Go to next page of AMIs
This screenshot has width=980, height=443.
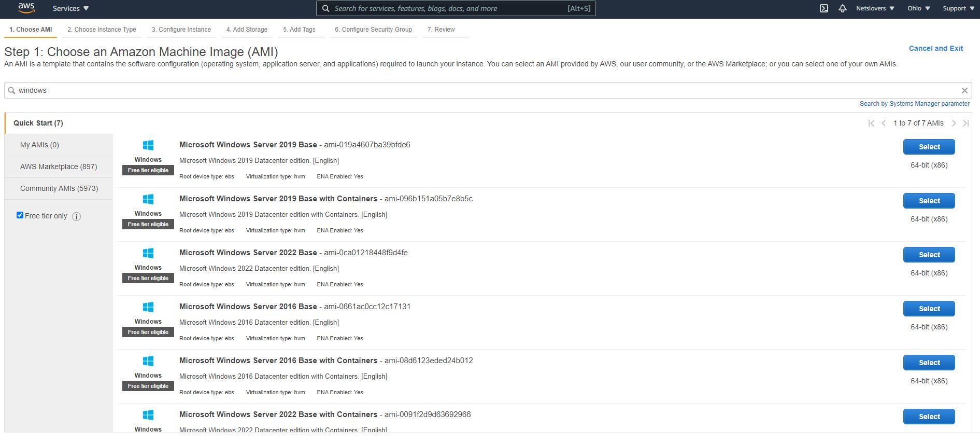954,123
